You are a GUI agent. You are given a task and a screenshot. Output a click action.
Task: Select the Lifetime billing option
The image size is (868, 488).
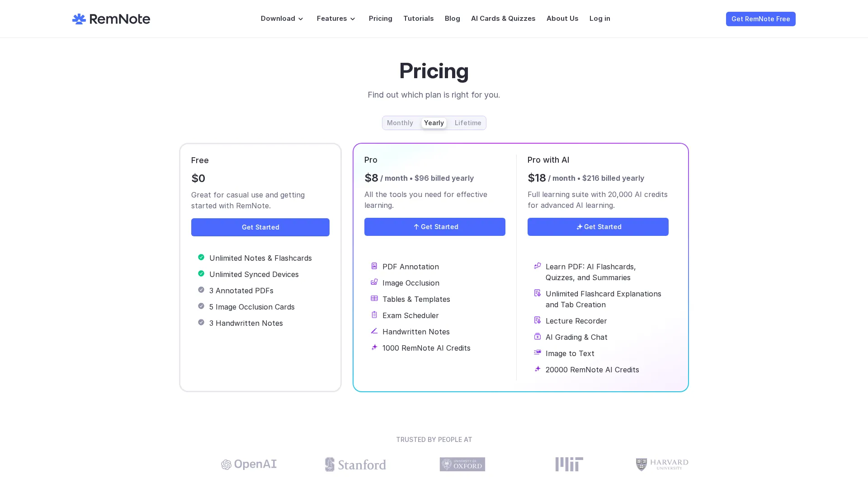pos(467,123)
